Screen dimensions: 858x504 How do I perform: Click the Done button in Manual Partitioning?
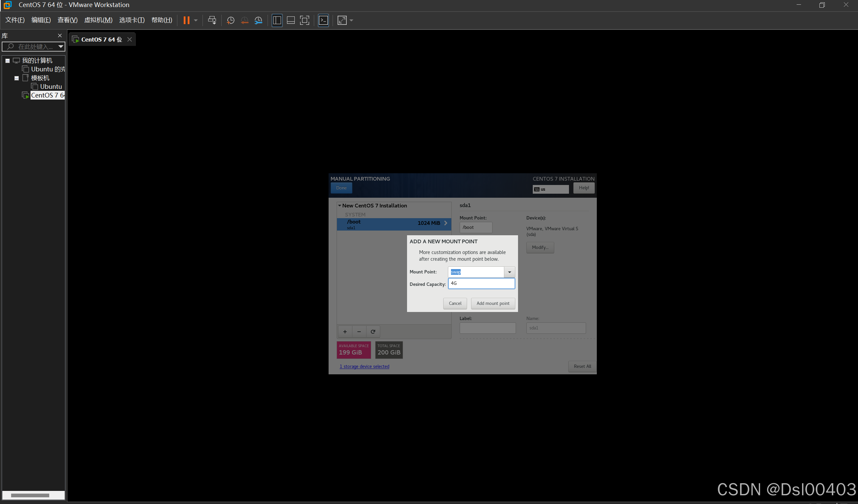pyautogui.click(x=341, y=188)
